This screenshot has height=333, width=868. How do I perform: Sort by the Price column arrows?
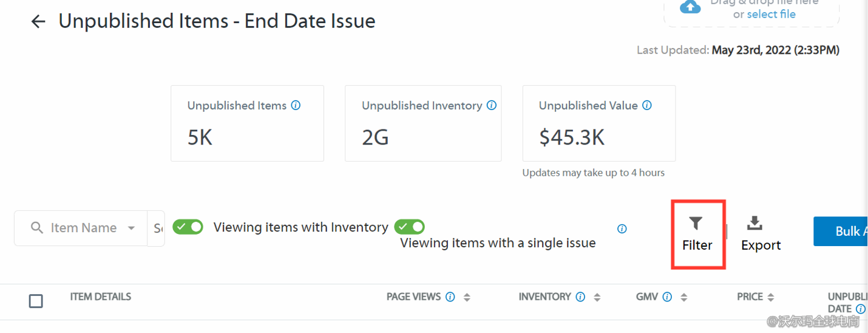click(x=771, y=297)
